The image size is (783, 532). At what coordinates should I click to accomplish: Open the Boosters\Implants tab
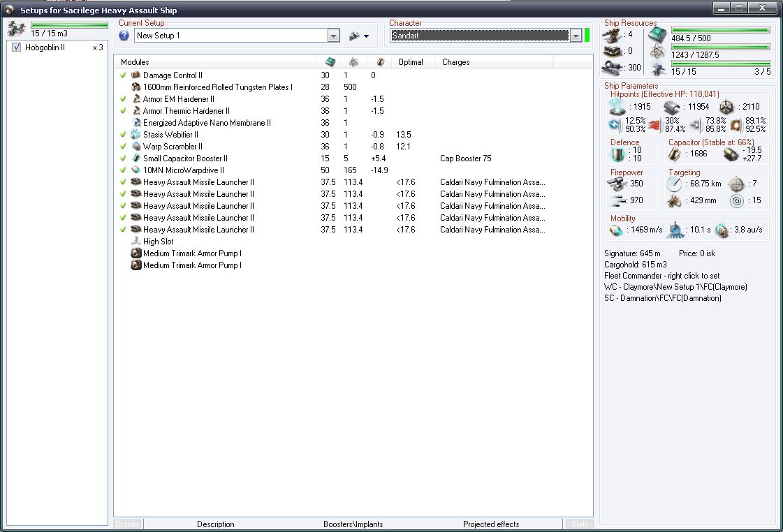coord(353,524)
